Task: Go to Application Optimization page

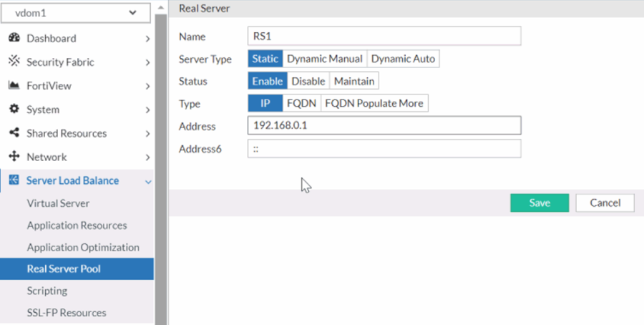Action: (x=83, y=247)
